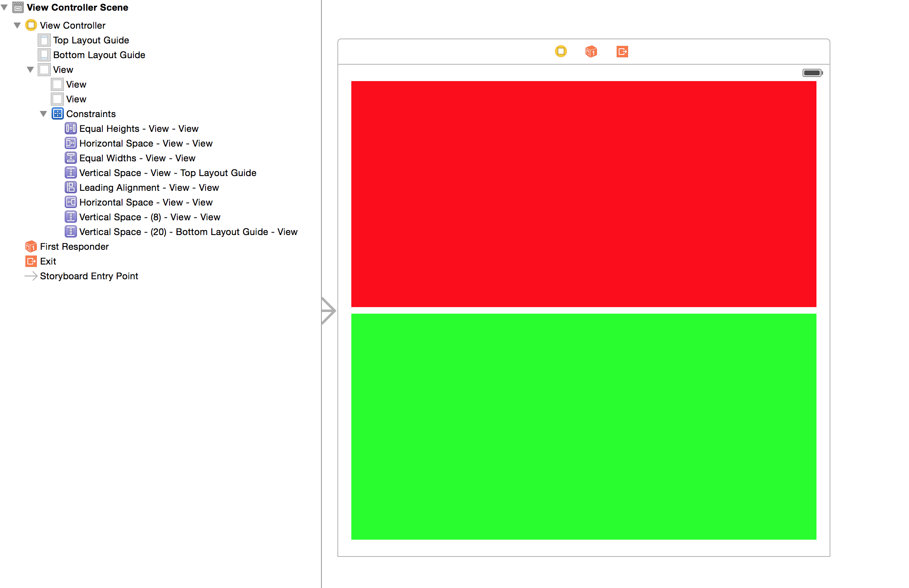This screenshot has width=909, height=588.
Task: Click Equal Heights constraint icon
Action: tap(70, 129)
